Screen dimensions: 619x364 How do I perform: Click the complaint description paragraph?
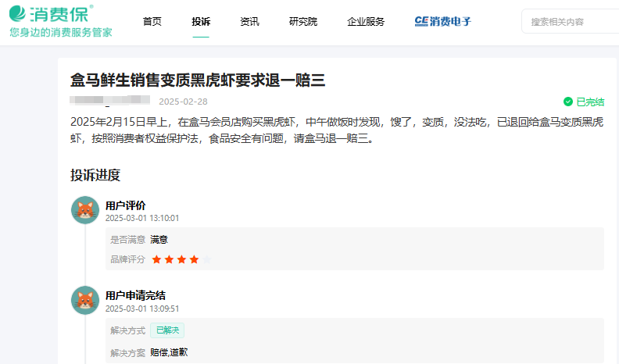337,130
